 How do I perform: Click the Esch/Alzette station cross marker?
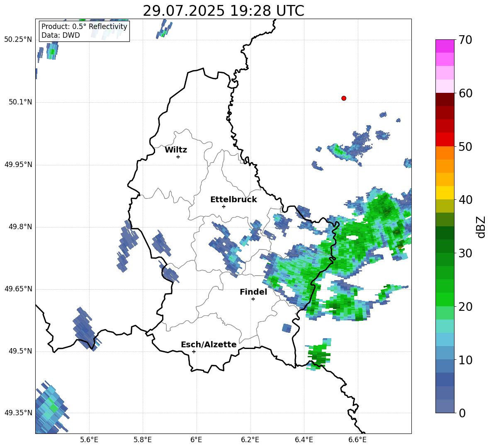click(194, 351)
